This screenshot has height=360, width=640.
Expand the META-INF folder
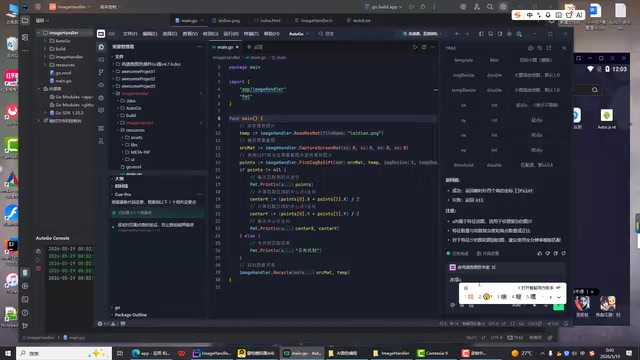[x=140, y=152]
